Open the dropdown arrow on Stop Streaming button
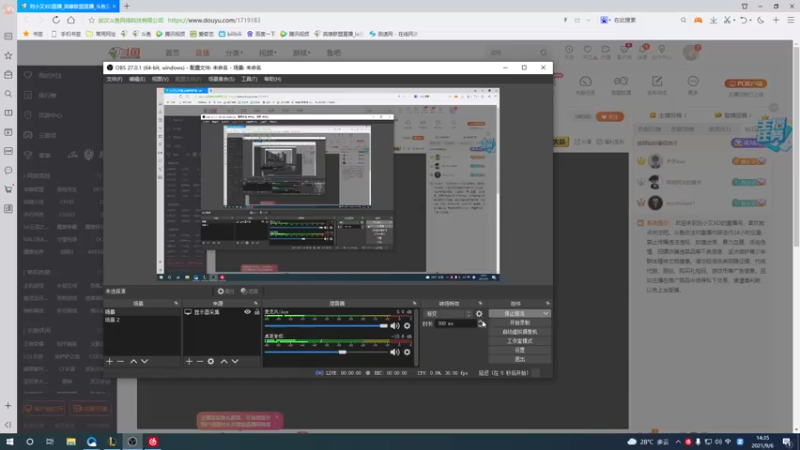The width and height of the screenshot is (800, 450). (546, 313)
